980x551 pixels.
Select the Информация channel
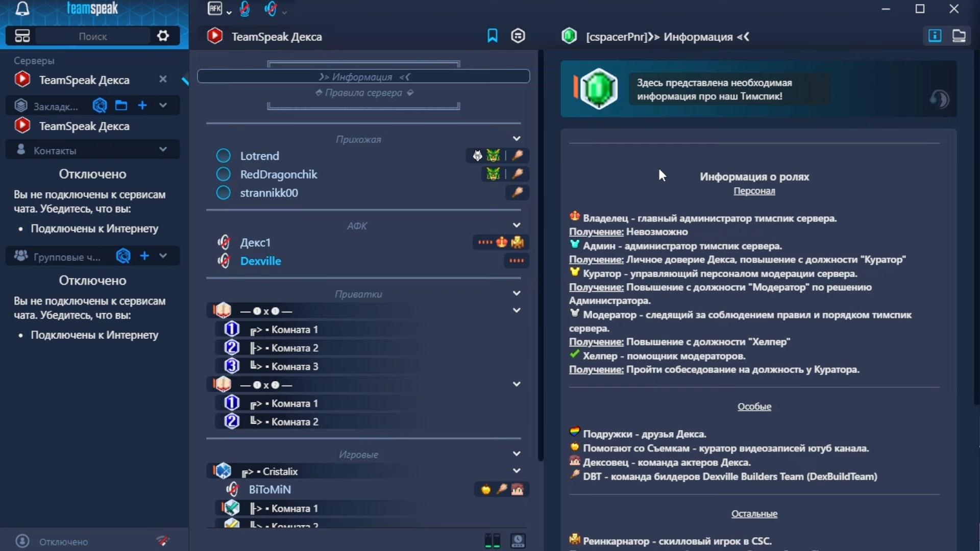363,77
